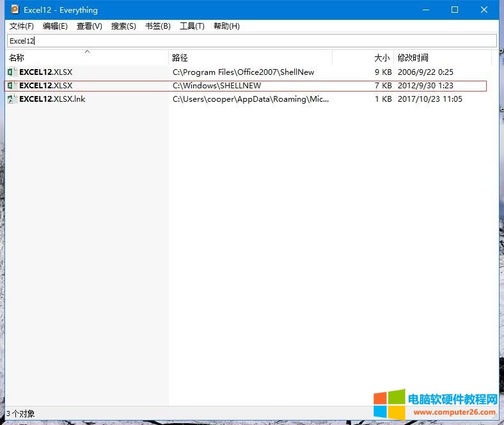Click the shortcut icon of EXCEL12.XLSX.lnk
The image size is (504, 425).
pyautogui.click(x=11, y=99)
